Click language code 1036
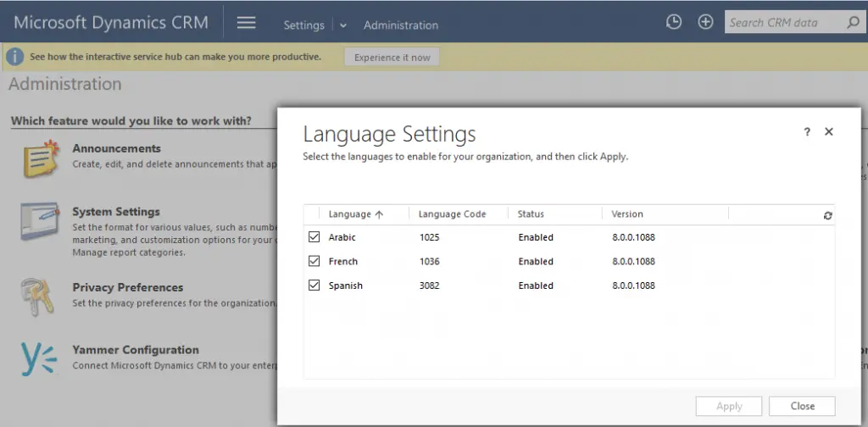This screenshot has height=427, width=868. pos(430,262)
